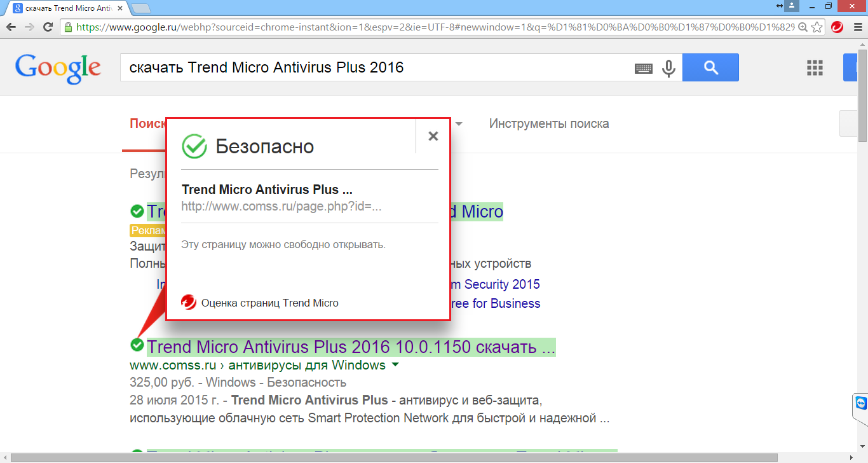Open the Chrome menu (hamburger icon)
The height and width of the screenshot is (463, 868).
[858, 27]
